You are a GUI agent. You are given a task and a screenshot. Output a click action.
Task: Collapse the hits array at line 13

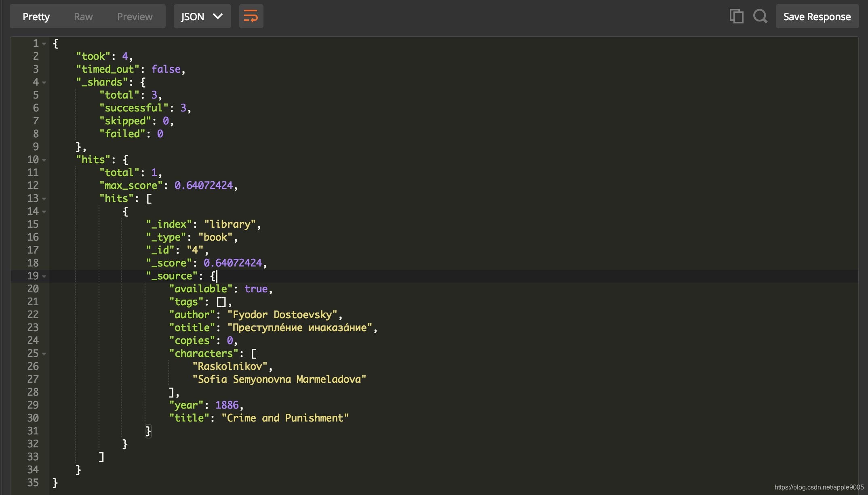coord(44,199)
